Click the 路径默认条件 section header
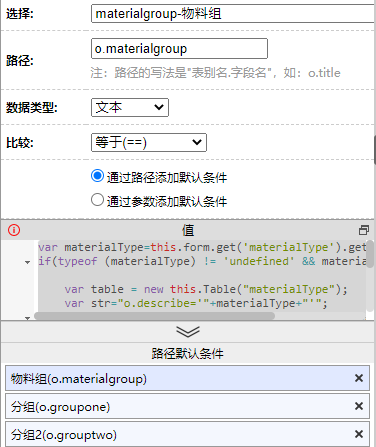The image size is (376, 447). tap(187, 353)
